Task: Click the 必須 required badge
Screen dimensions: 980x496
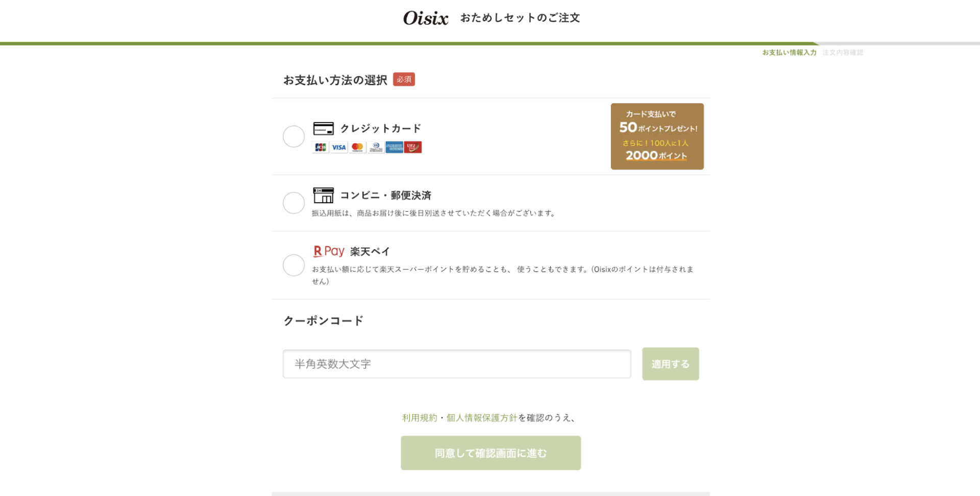Action: (404, 79)
